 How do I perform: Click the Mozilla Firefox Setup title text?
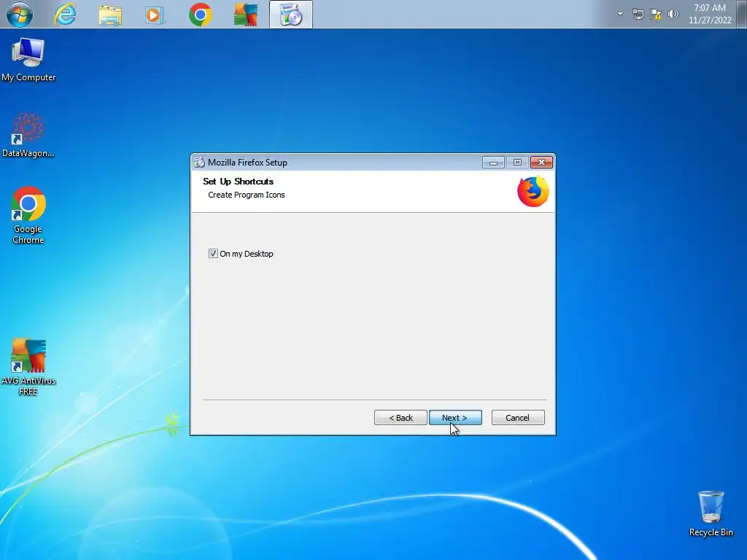coord(247,163)
